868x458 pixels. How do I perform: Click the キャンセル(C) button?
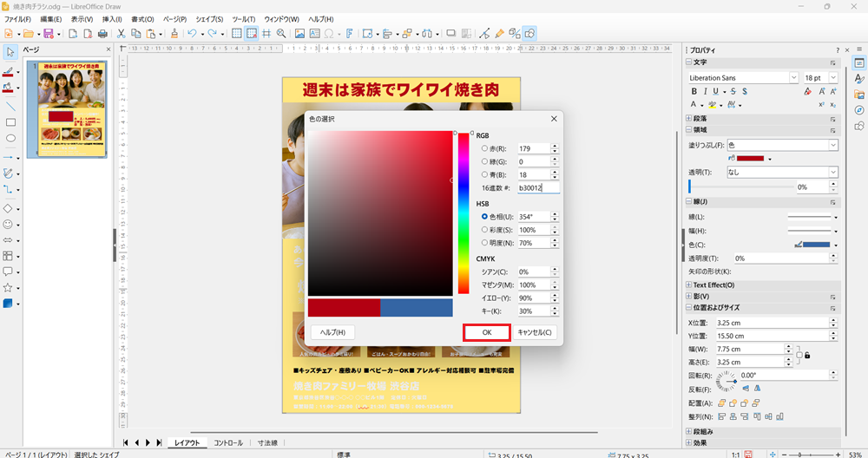click(x=534, y=332)
